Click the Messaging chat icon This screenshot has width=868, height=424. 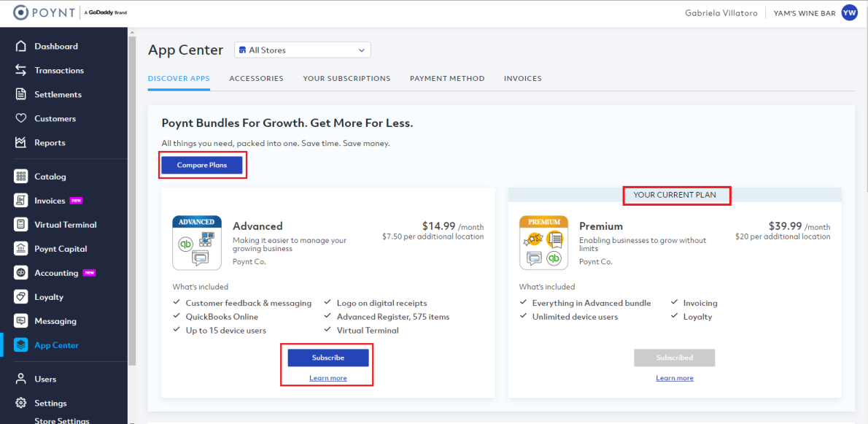click(x=21, y=321)
